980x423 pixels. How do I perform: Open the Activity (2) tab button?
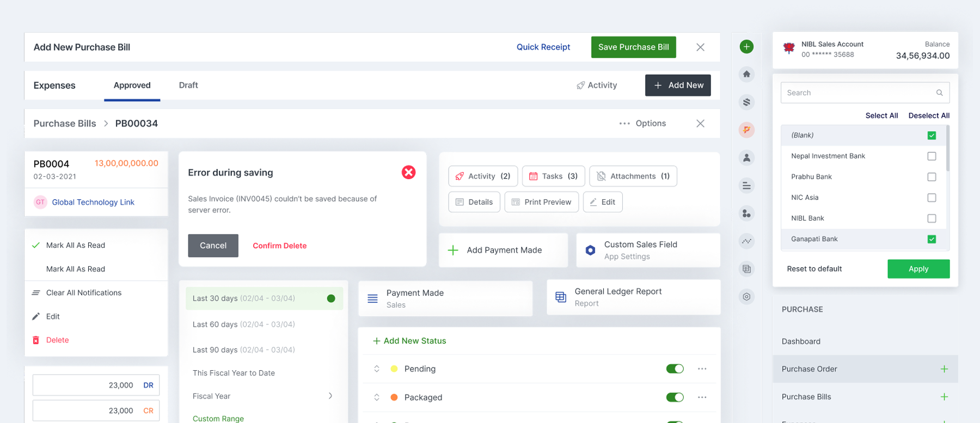pyautogui.click(x=482, y=176)
